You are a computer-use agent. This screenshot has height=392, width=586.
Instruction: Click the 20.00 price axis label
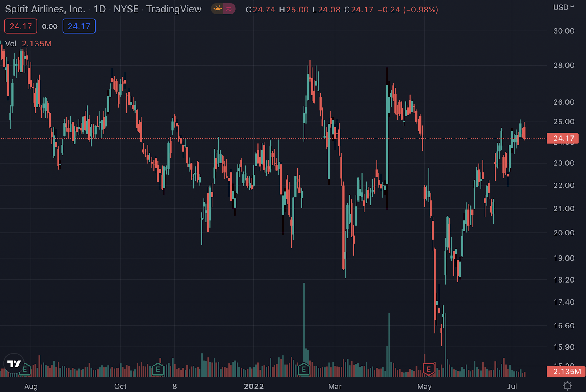[x=564, y=233]
